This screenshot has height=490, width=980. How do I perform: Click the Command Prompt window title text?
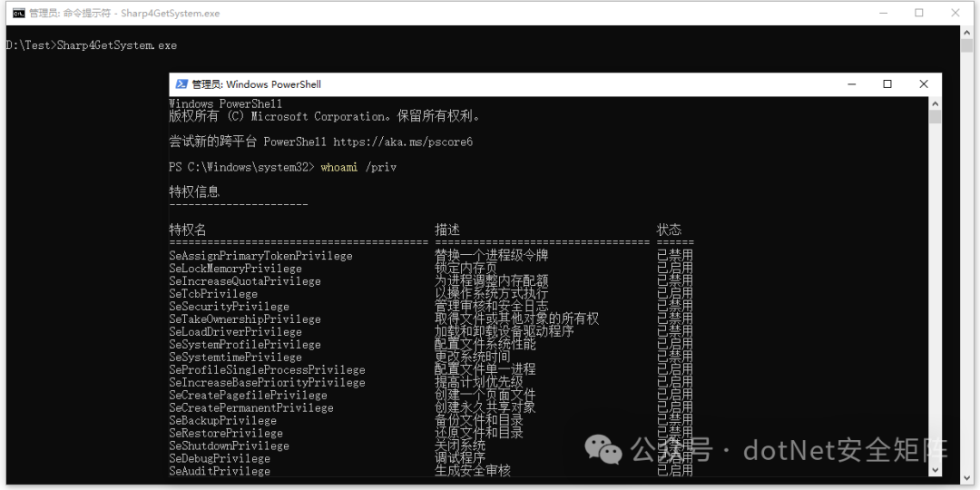124,13
